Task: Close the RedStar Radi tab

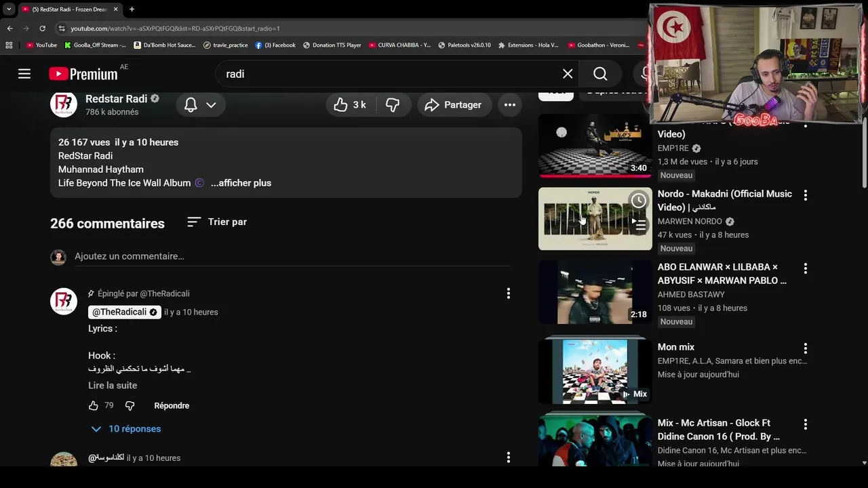Action: point(115,9)
